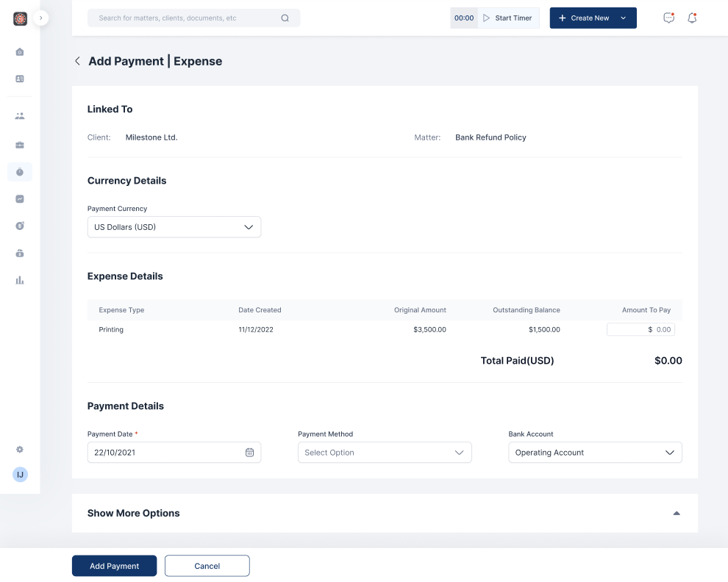
Task: Click the notification bell icon
Action: (692, 18)
